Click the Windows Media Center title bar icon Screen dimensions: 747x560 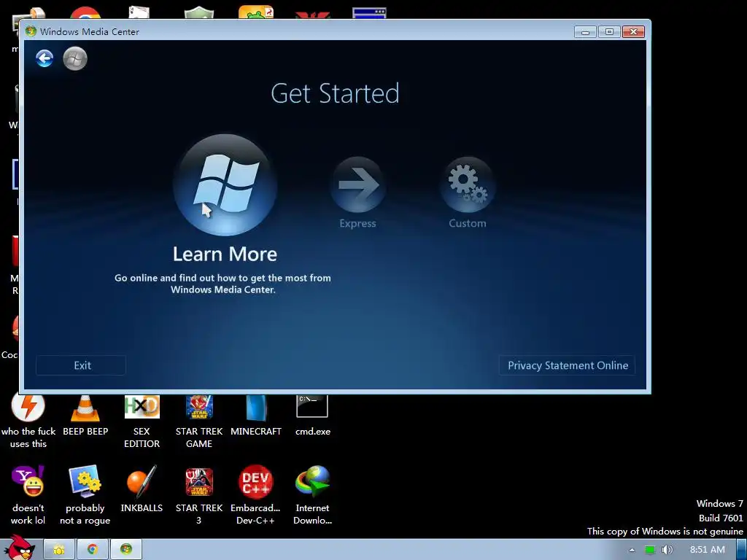coord(31,31)
